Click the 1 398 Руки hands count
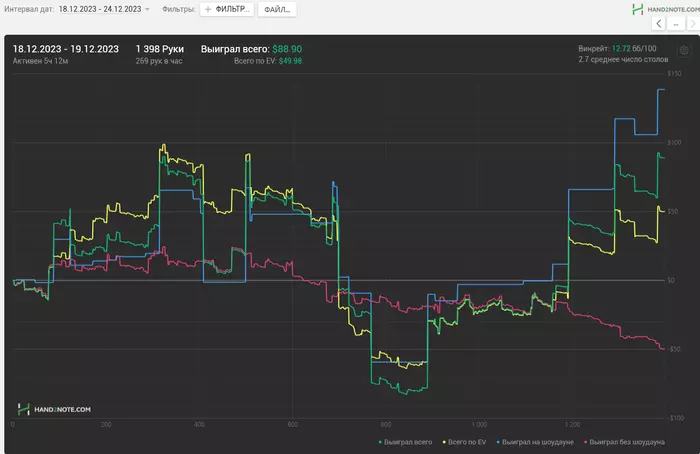 click(x=158, y=48)
